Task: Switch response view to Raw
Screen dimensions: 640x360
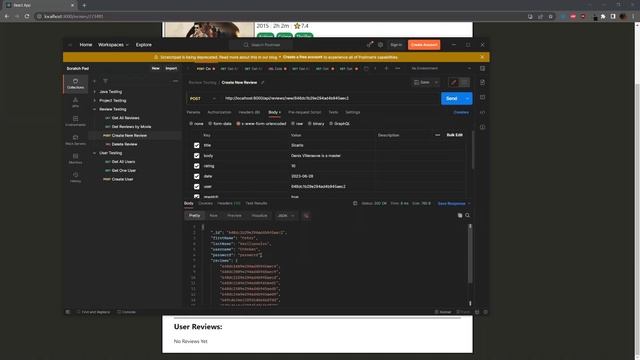Action: pyautogui.click(x=213, y=216)
